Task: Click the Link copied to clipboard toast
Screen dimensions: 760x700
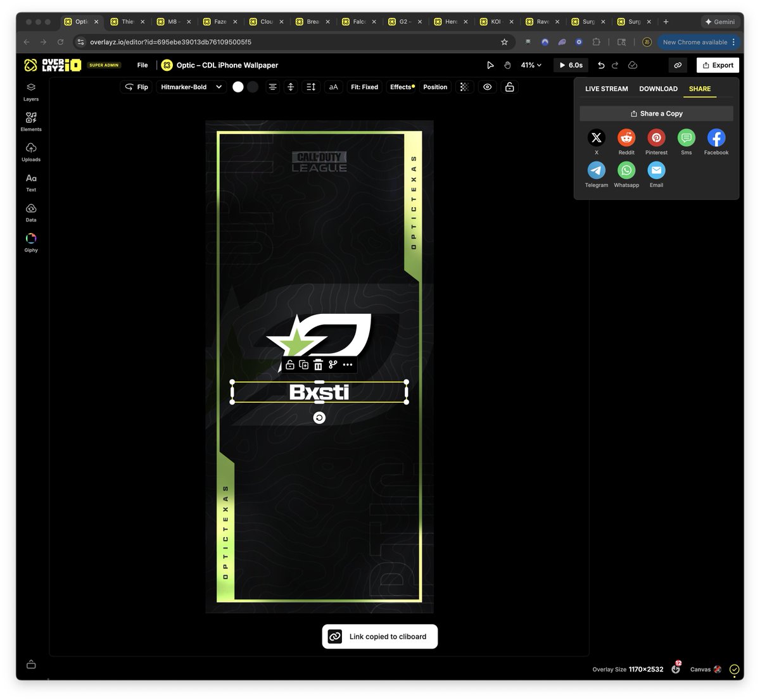Action: click(x=379, y=637)
